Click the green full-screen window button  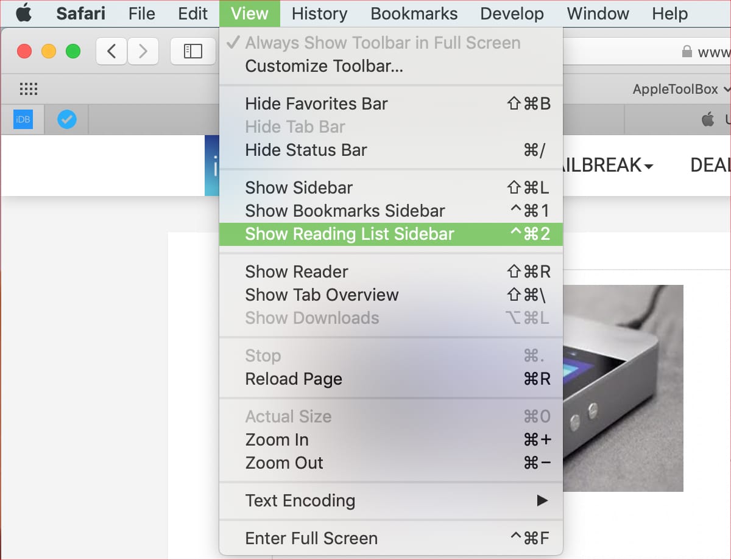73,51
